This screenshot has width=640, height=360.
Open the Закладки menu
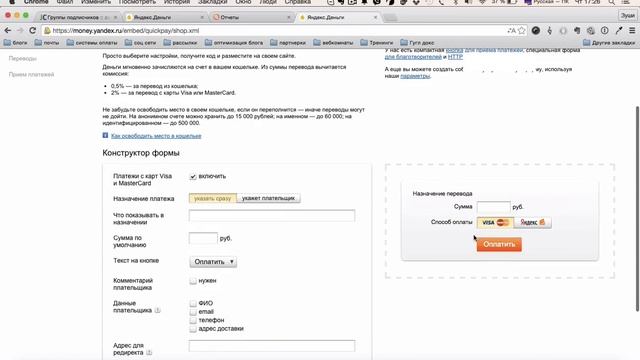pyautogui.click(x=213, y=2)
